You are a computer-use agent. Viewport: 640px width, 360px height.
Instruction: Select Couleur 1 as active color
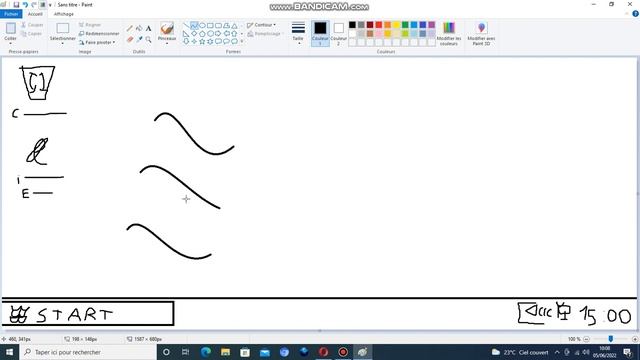click(x=320, y=33)
